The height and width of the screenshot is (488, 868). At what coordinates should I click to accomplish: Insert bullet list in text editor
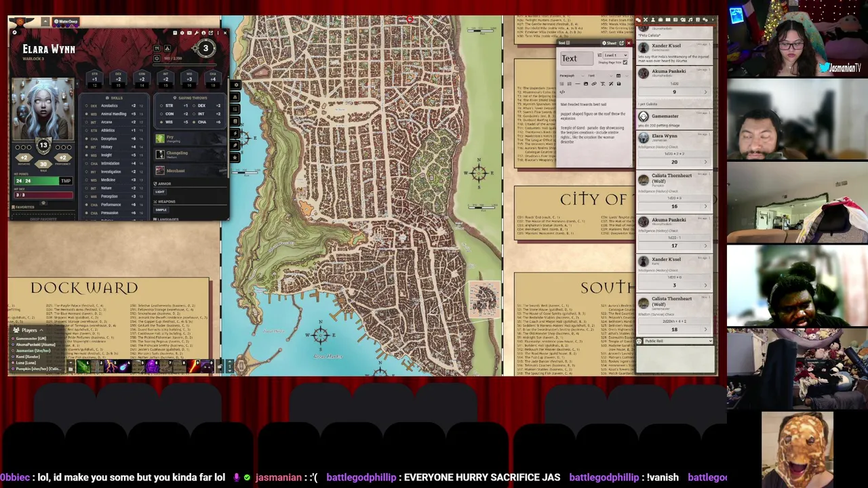click(561, 84)
